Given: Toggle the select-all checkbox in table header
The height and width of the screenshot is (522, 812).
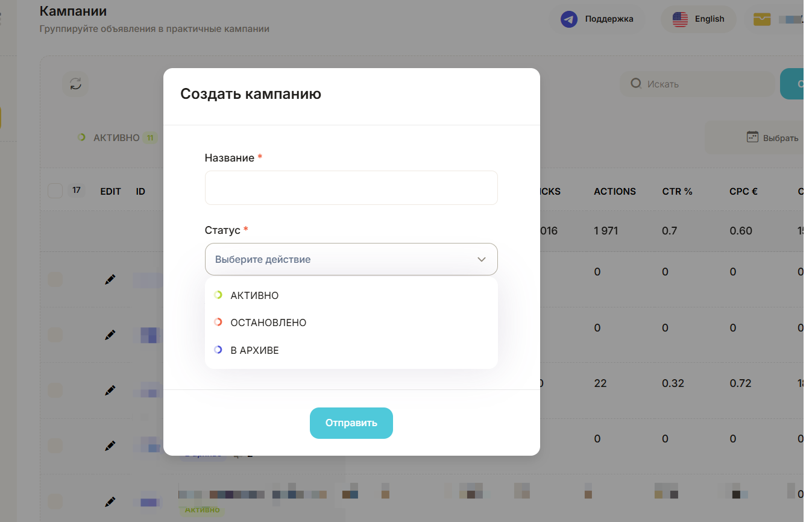Looking at the screenshot, I should [55, 191].
